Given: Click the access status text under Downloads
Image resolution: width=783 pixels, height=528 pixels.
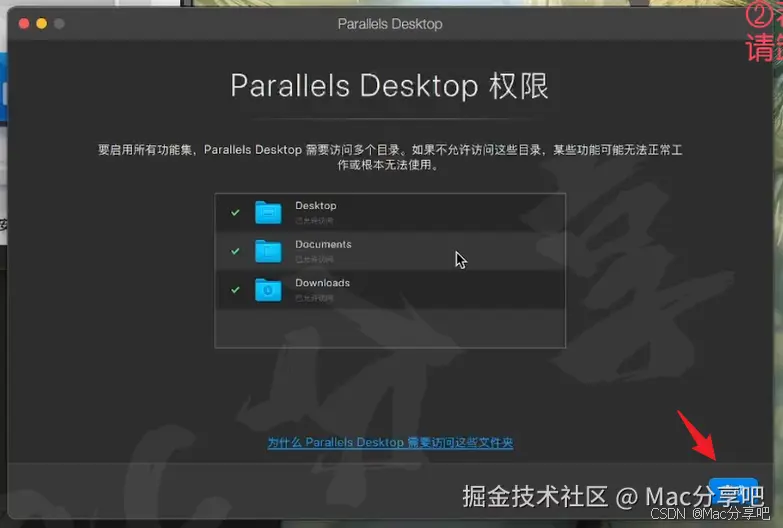Looking at the screenshot, I should pyautogui.click(x=314, y=298).
